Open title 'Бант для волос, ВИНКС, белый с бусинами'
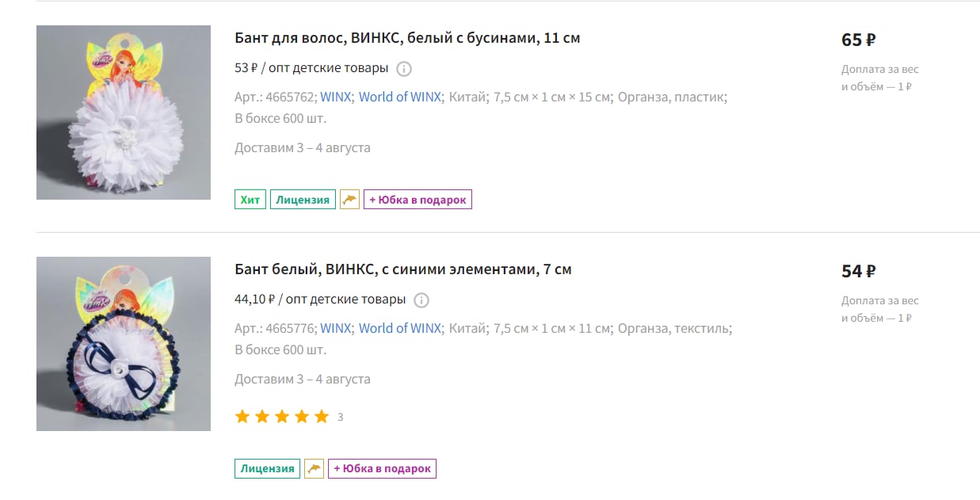The height and width of the screenshot is (500, 980). click(x=407, y=38)
